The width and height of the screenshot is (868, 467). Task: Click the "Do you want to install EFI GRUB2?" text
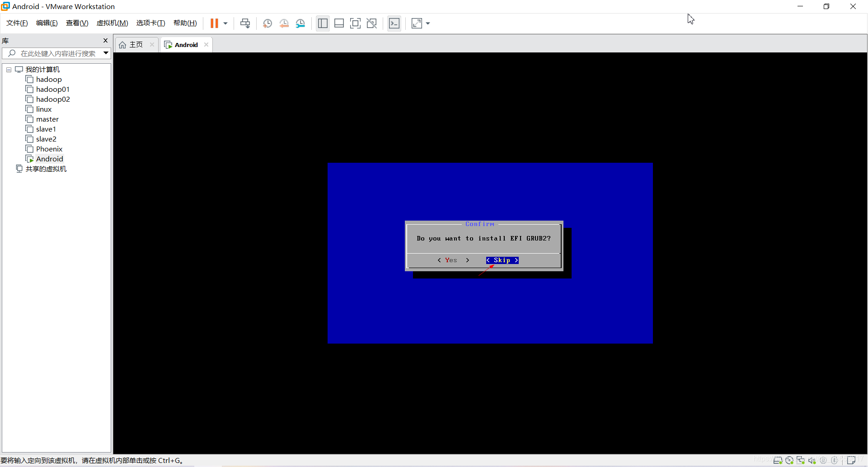[x=483, y=239]
